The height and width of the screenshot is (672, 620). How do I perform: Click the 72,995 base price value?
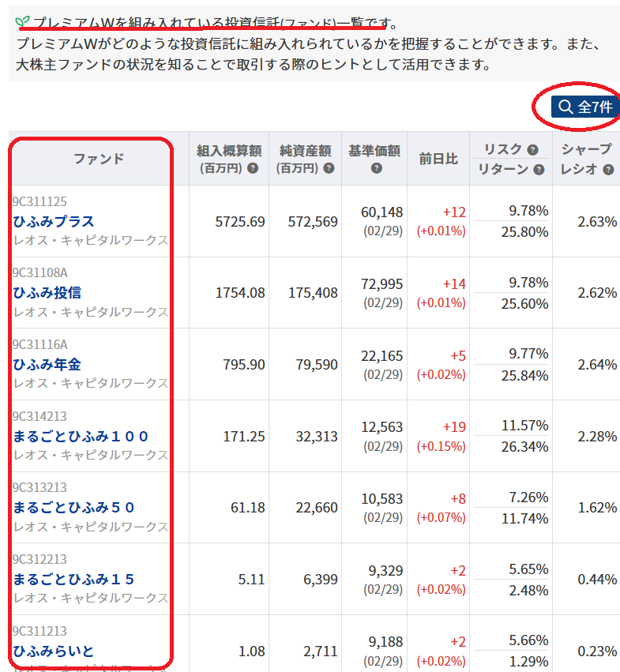click(x=382, y=284)
